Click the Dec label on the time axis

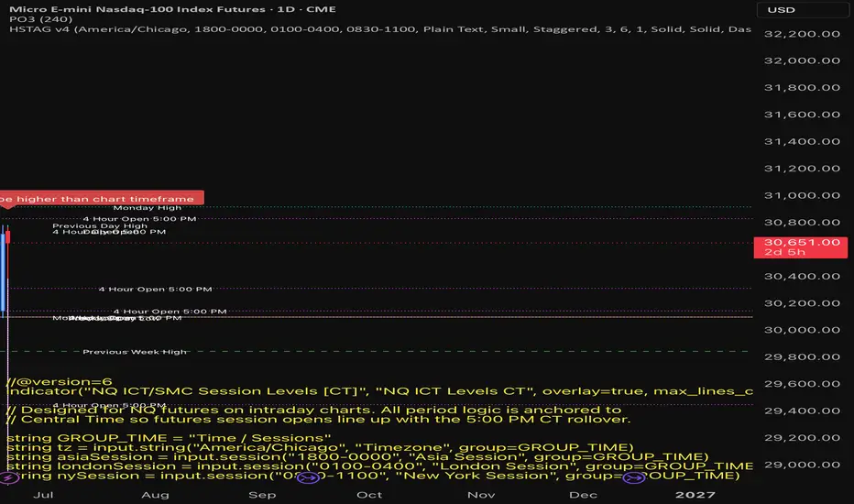click(x=584, y=495)
